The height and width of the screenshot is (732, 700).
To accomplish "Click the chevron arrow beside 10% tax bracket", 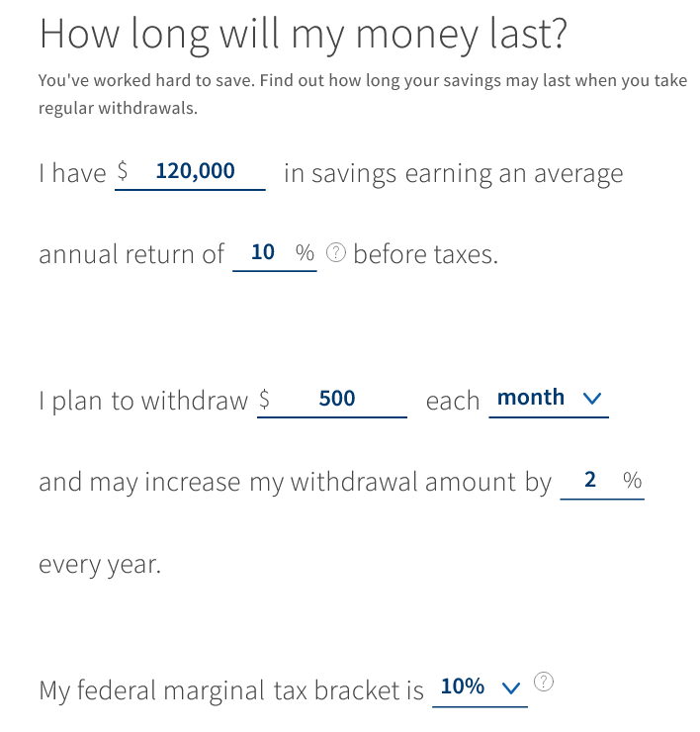I will tap(510, 687).
